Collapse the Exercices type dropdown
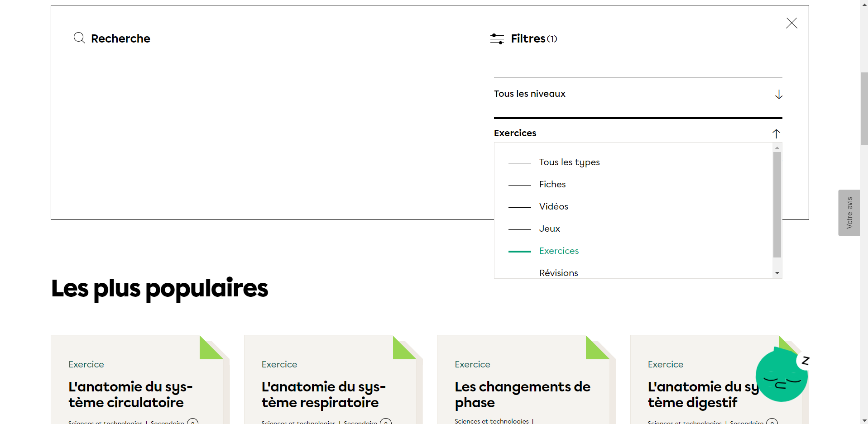 [638, 133]
